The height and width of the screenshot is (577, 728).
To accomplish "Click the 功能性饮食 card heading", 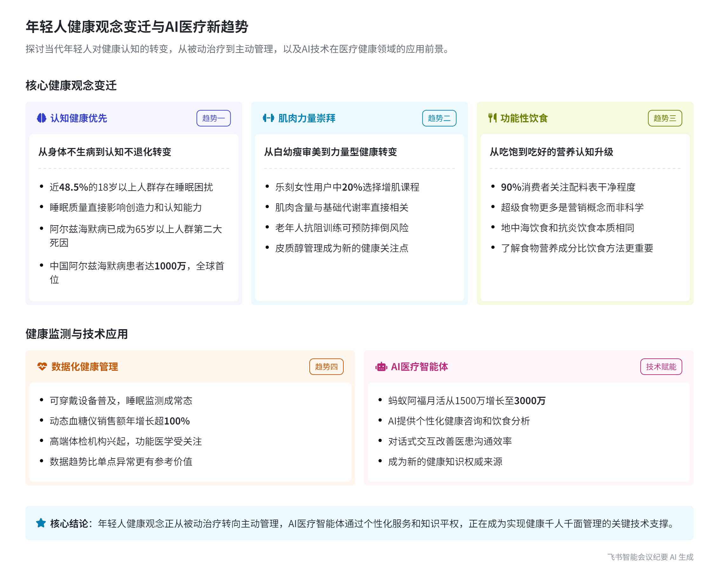I will (524, 118).
